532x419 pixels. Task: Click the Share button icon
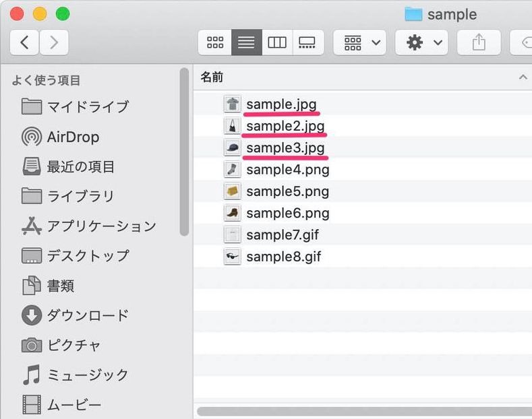(x=479, y=42)
